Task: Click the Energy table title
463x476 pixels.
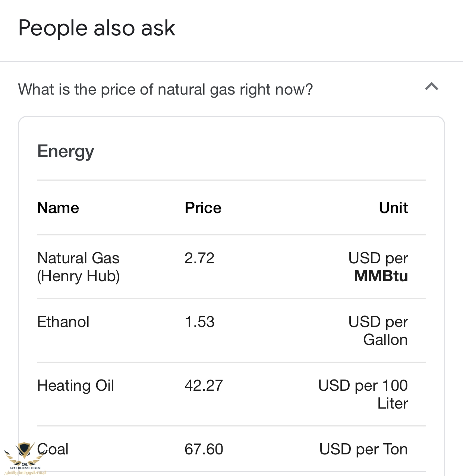Action: [x=66, y=151]
